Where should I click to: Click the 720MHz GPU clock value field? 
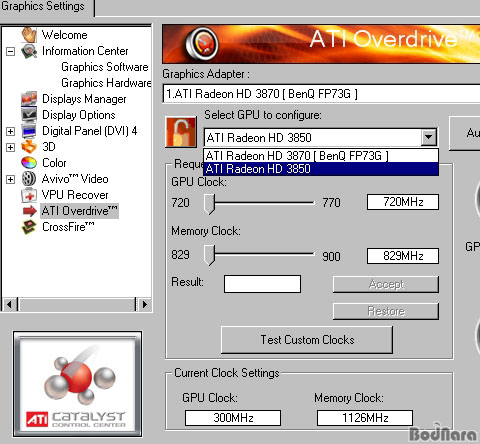[403, 202]
